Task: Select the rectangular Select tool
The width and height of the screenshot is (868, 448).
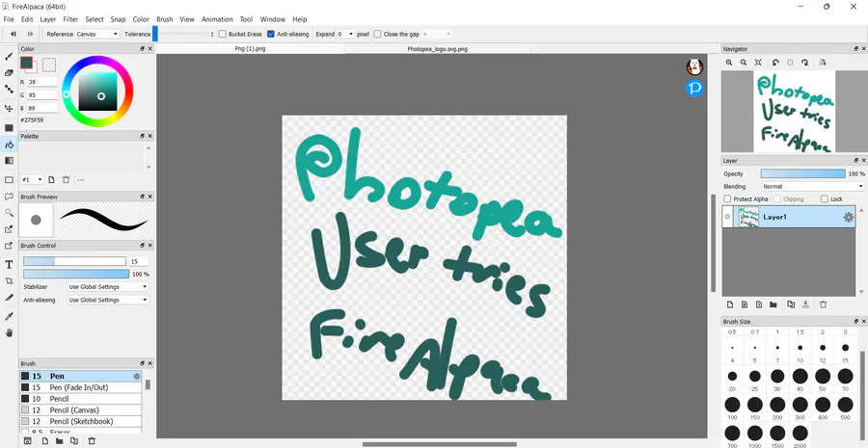Action: click(9, 180)
